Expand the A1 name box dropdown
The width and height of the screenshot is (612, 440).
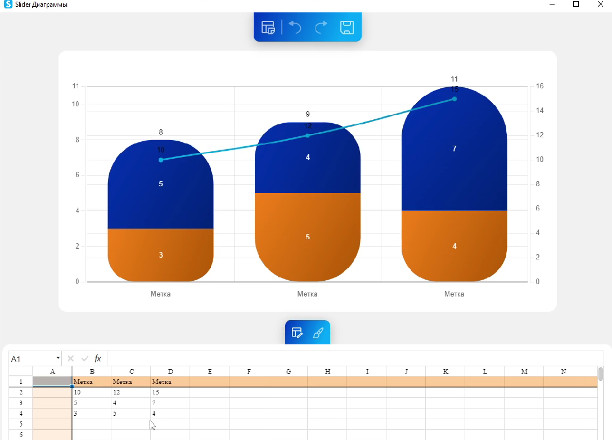[58, 358]
